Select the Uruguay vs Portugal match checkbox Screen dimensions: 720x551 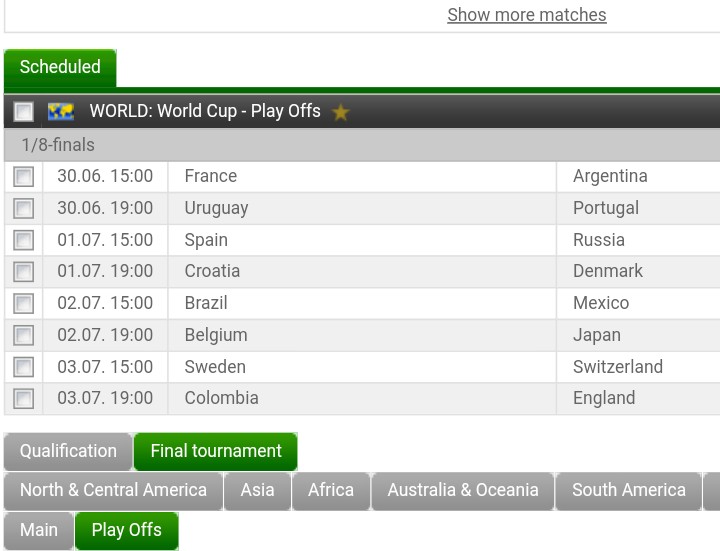pos(23,208)
